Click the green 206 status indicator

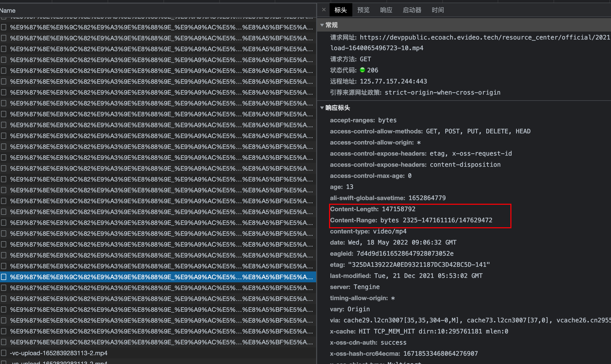tap(362, 70)
